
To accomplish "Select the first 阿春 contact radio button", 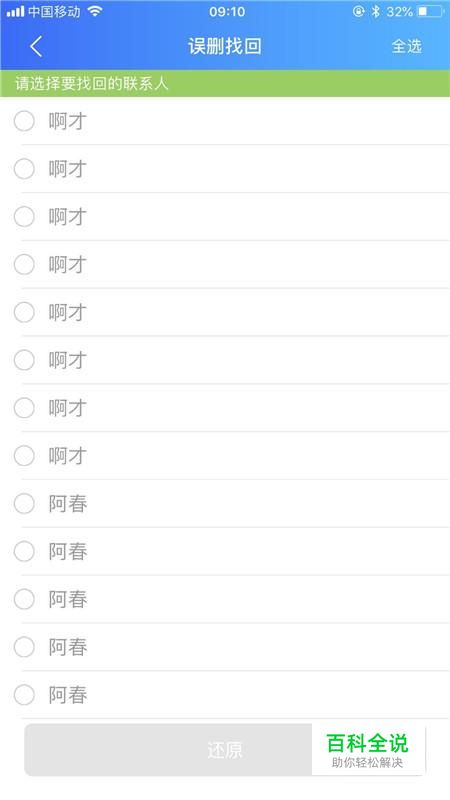I will click(24, 504).
